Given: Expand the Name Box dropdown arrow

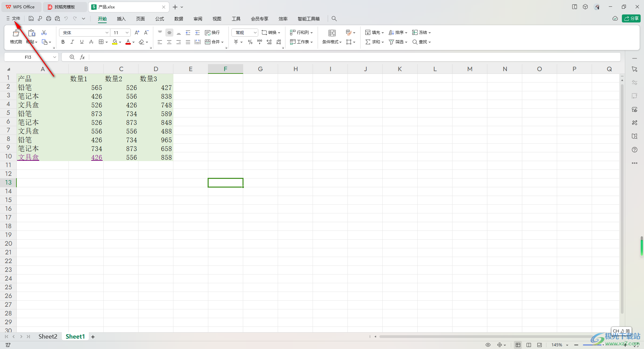Looking at the screenshot, I should pyautogui.click(x=54, y=57).
